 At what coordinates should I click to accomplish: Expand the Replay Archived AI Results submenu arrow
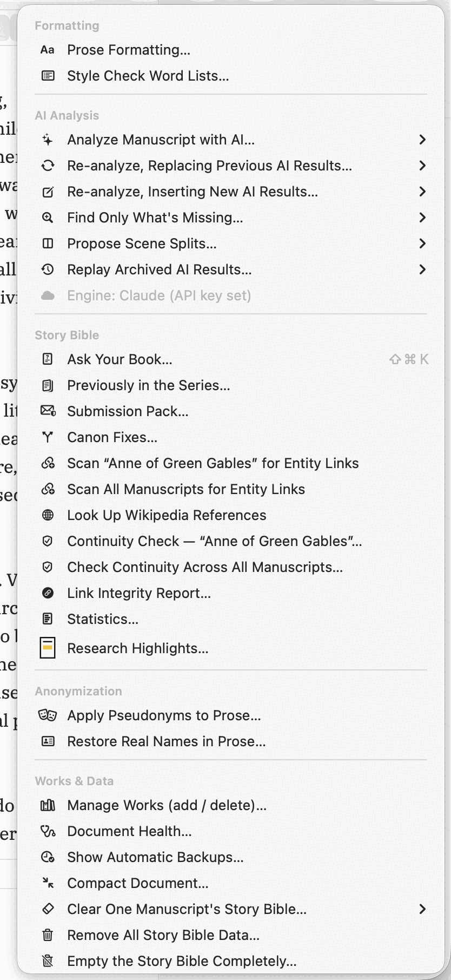click(x=422, y=269)
